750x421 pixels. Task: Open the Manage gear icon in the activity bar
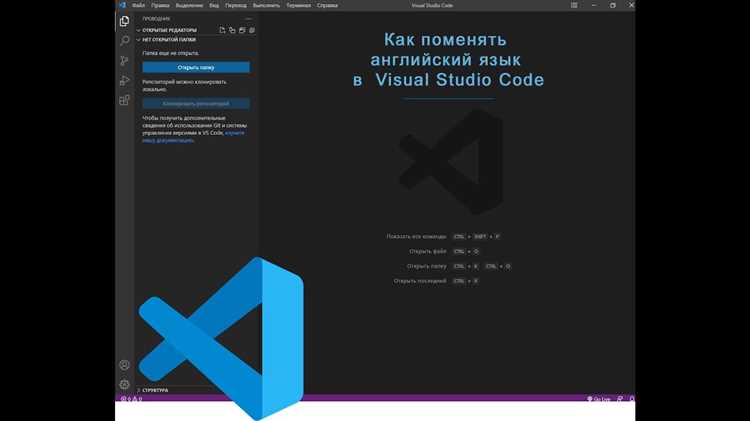(124, 384)
